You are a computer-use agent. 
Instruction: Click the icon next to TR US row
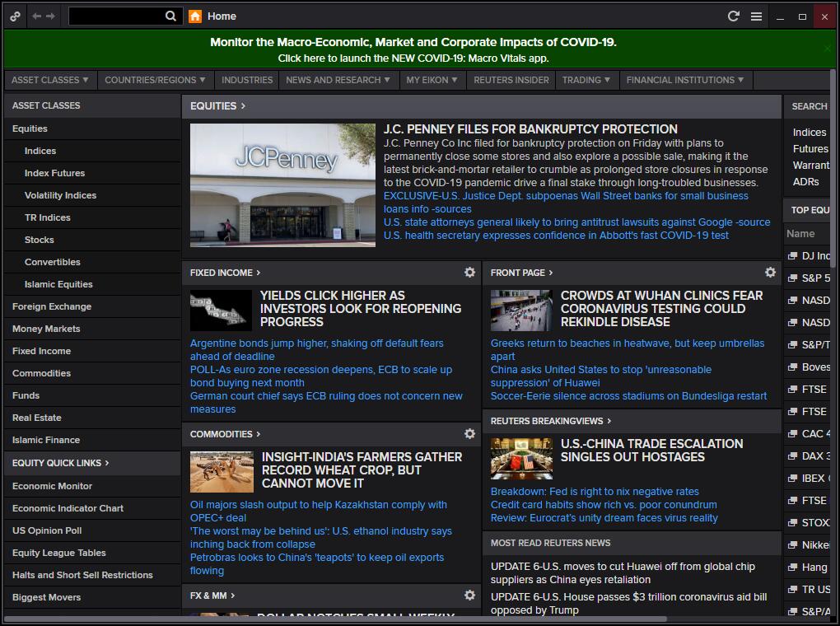(x=792, y=590)
